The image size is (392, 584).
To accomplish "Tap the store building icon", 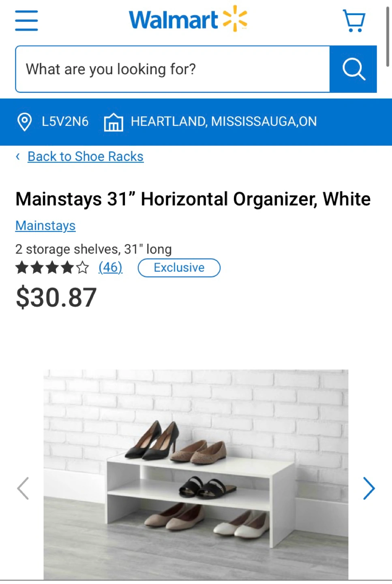I will coord(114,122).
